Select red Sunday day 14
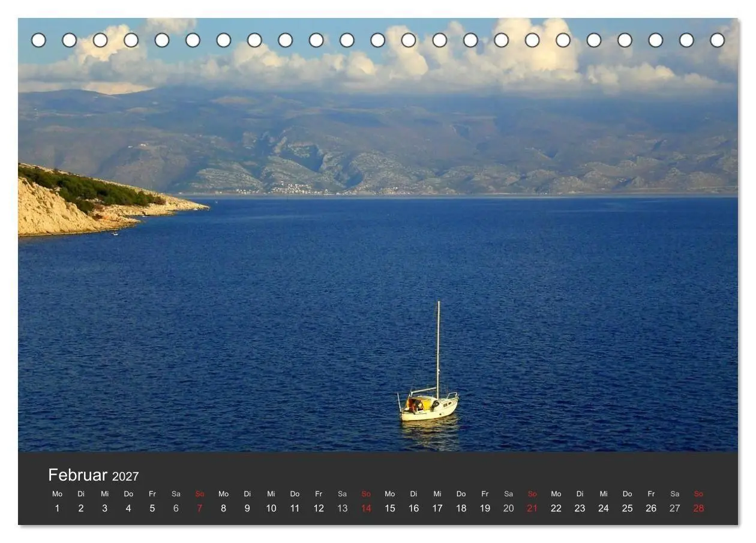Screen dimensions: 756x543 pyautogui.click(x=366, y=508)
